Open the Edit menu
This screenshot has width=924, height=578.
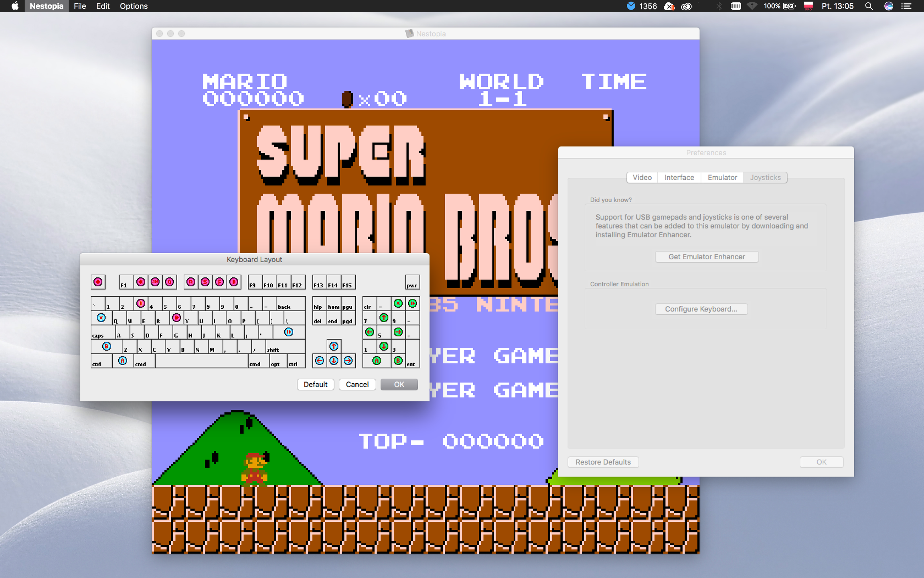[103, 6]
